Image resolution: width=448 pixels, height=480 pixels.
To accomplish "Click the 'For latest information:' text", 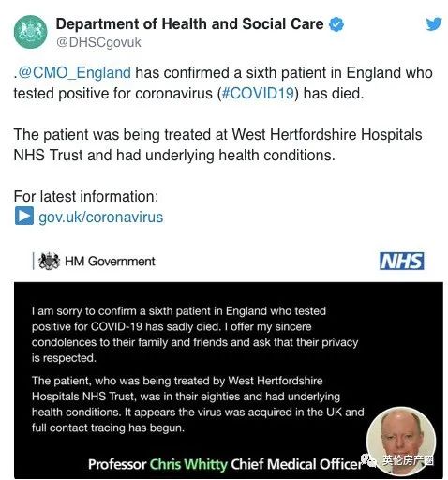I will click(x=86, y=196).
